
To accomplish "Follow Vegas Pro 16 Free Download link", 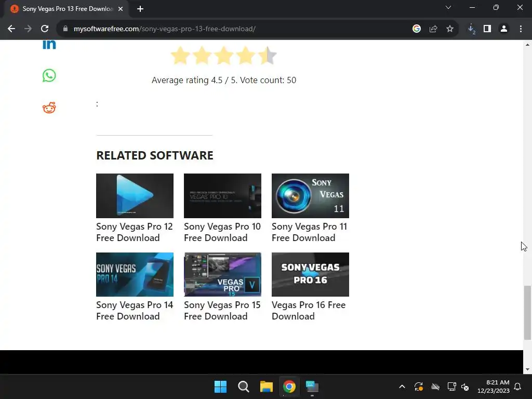I will click(309, 311).
